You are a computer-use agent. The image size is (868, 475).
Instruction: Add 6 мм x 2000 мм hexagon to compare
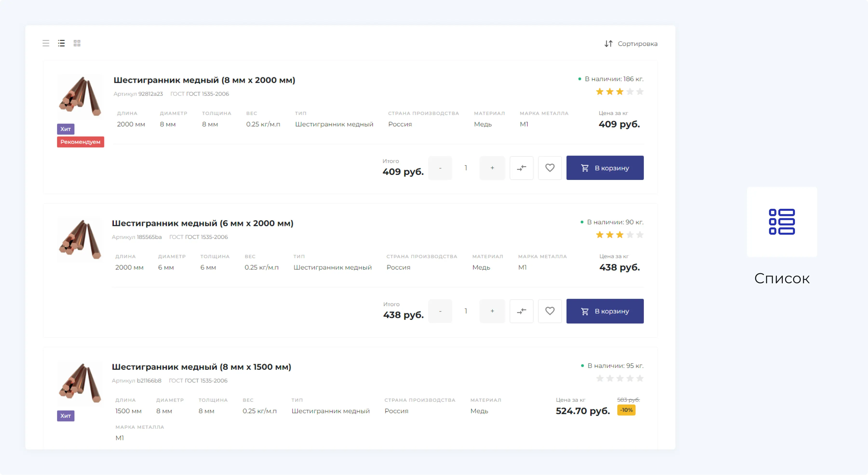(521, 311)
